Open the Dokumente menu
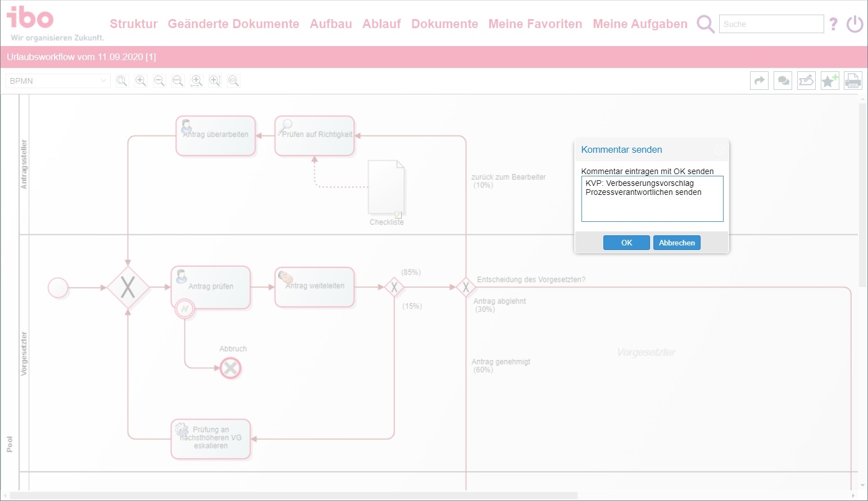Image resolution: width=868 pixels, height=501 pixels. (445, 24)
